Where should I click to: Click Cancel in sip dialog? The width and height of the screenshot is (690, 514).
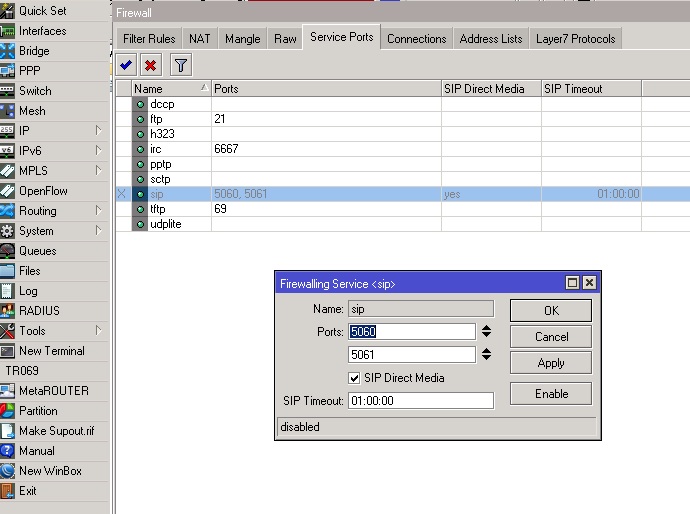[x=551, y=337]
